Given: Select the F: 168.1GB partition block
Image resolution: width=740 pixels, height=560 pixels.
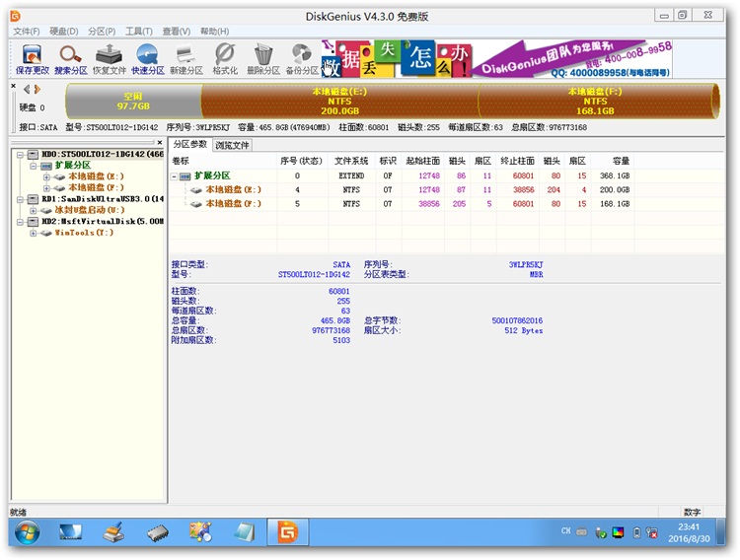Looking at the screenshot, I should (596, 102).
